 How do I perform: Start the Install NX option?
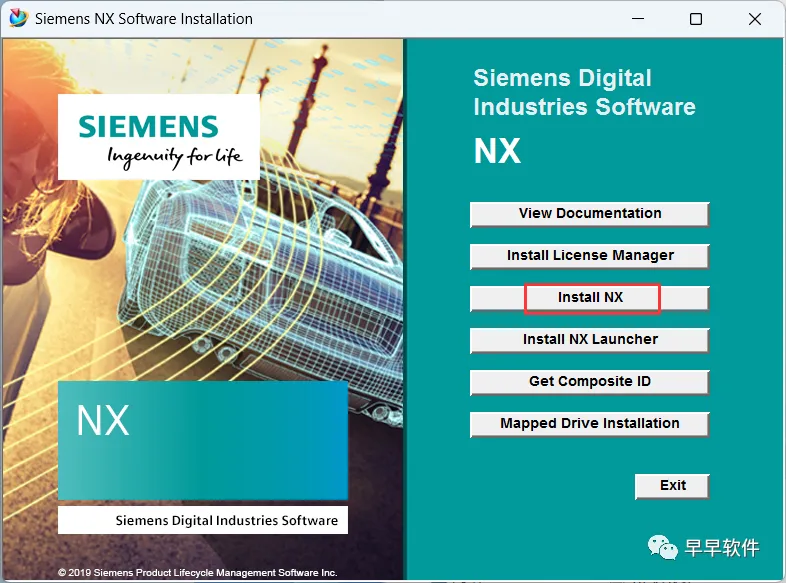(x=590, y=298)
